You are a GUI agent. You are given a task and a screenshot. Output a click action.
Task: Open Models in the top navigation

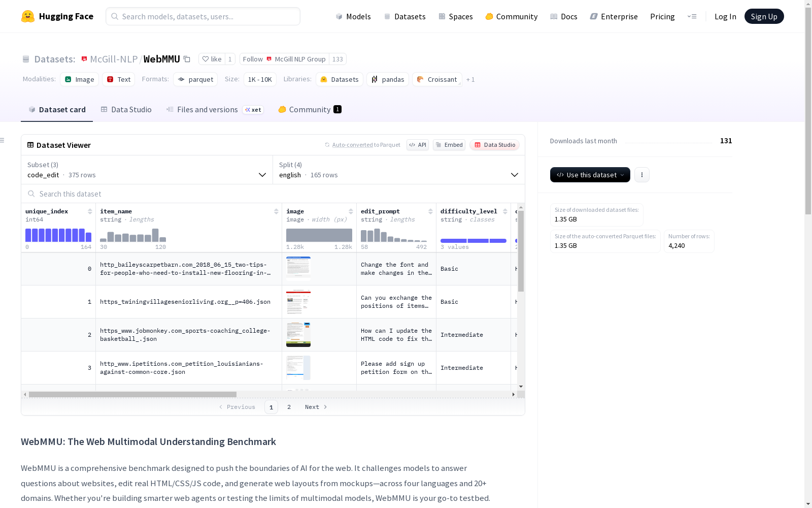coord(353,16)
